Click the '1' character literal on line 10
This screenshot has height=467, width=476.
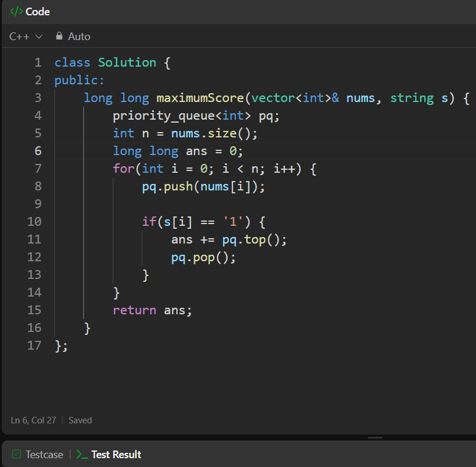click(233, 222)
